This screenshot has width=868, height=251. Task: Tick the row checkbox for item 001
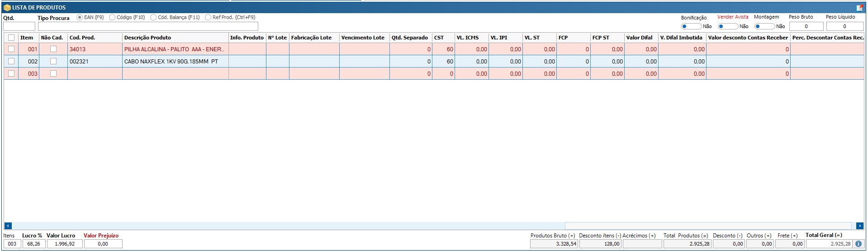tap(11, 49)
